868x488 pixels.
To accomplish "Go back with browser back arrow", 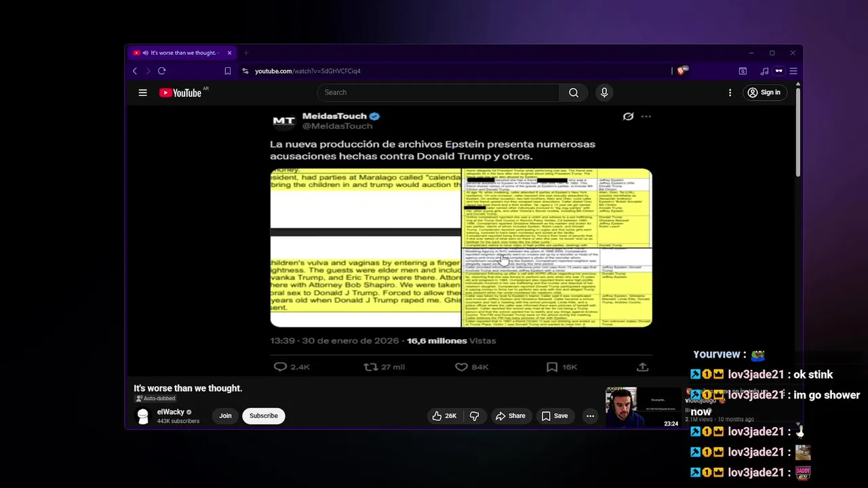I will (x=135, y=71).
